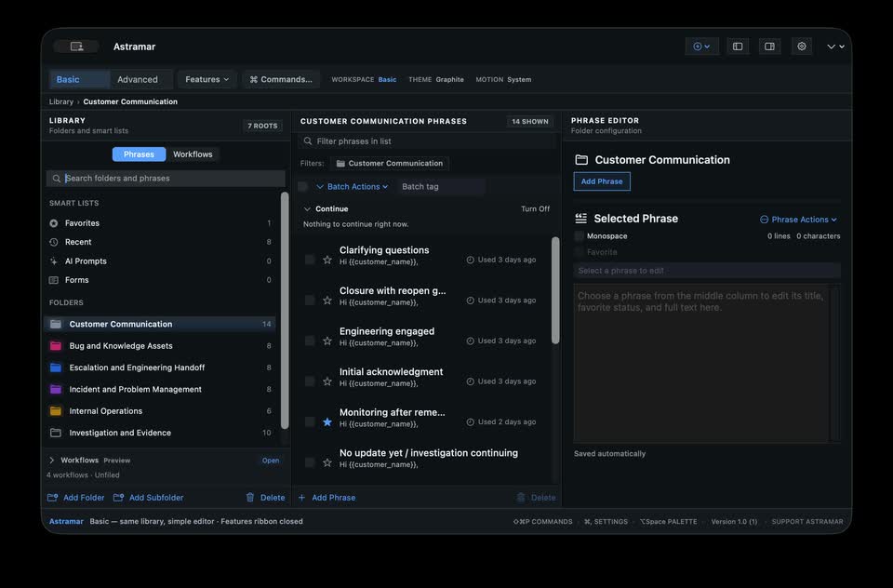Click the Customer Communication filter chip
Viewport: 893px width, 588px height.
[x=390, y=164]
